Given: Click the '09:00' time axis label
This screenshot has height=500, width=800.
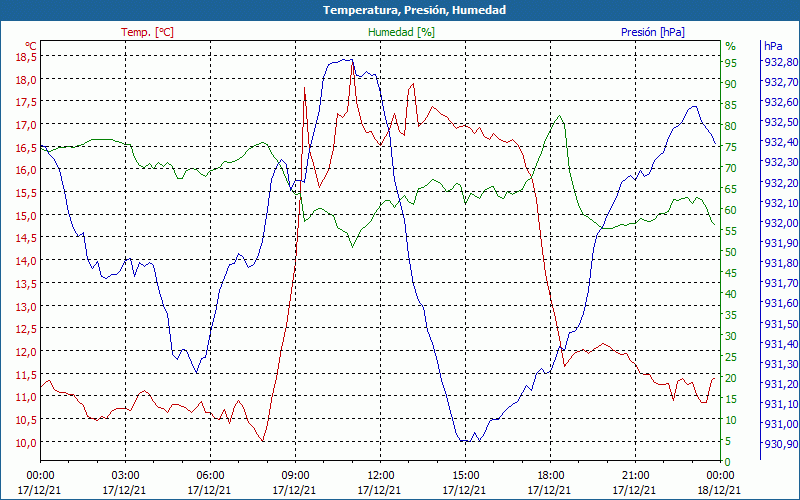Looking at the screenshot, I should pos(295,477).
